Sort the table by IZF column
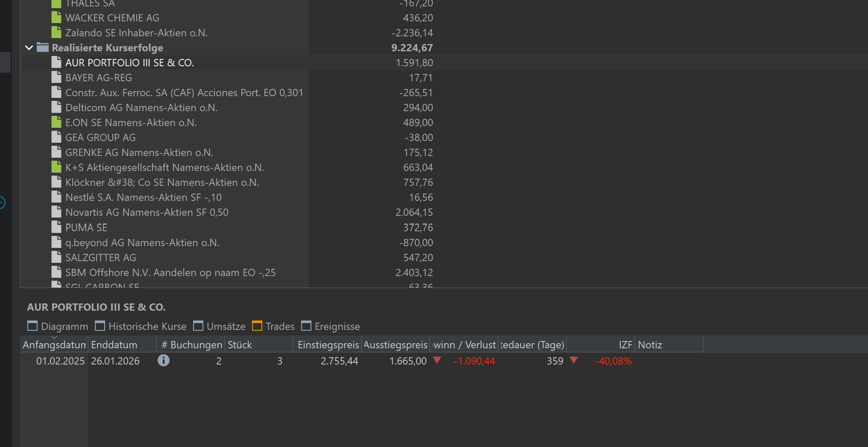 tap(625, 345)
